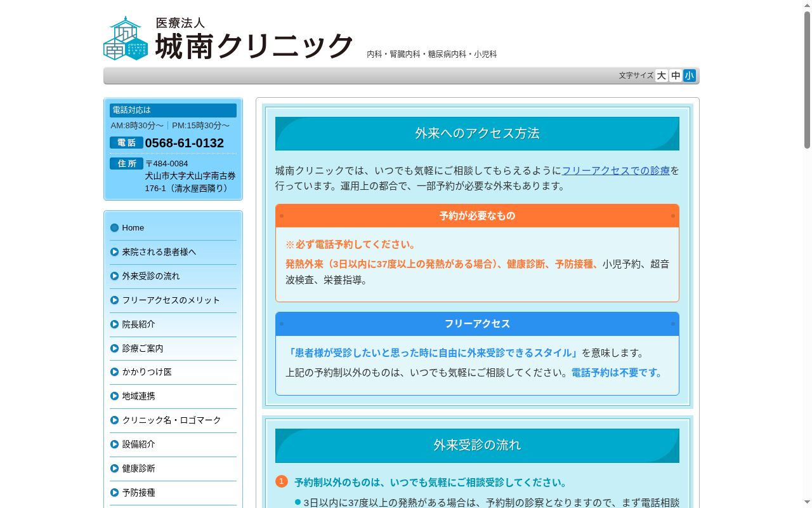
Task: Click the 予約が必要なもの header bar
Action: [477, 216]
